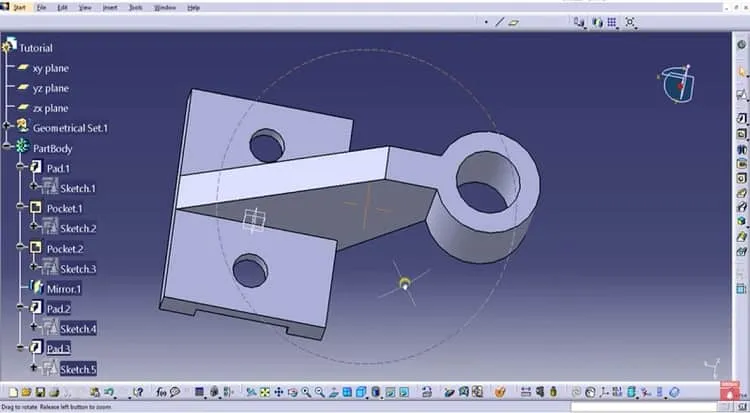The height and width of the screenshot is (413, 750).
Task: Expand Sketch.5 under Pad.3
Action: [x=33, y=368]
